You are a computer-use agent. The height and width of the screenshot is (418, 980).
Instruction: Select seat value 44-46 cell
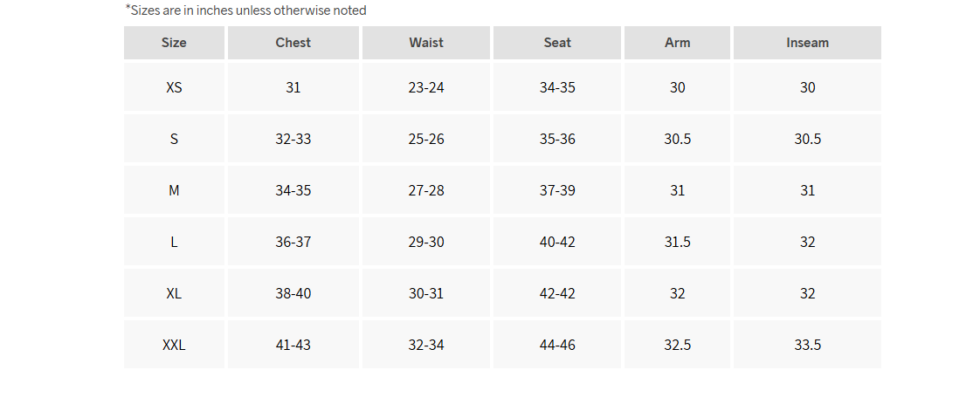click(x=557, y=345)
